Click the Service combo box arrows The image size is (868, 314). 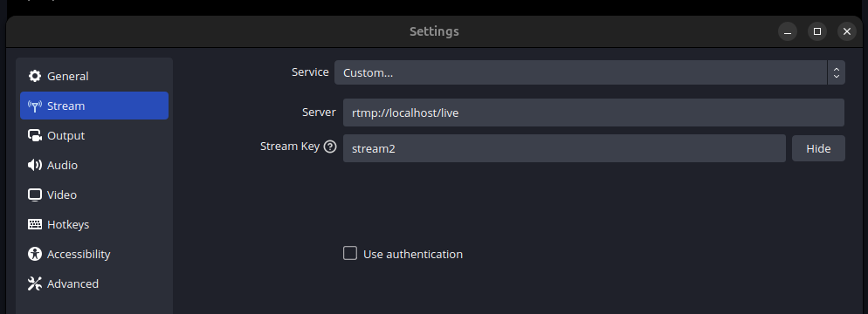[x=837, y=72]
